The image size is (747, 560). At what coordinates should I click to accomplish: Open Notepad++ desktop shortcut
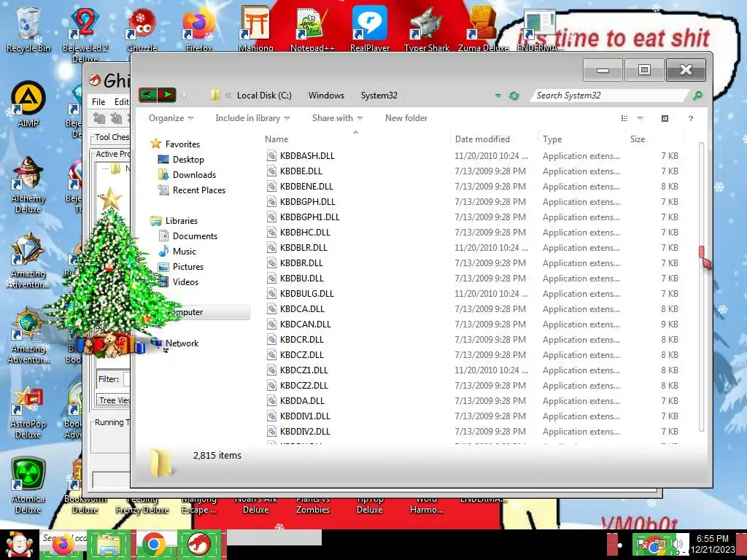[x=312, y=28]
